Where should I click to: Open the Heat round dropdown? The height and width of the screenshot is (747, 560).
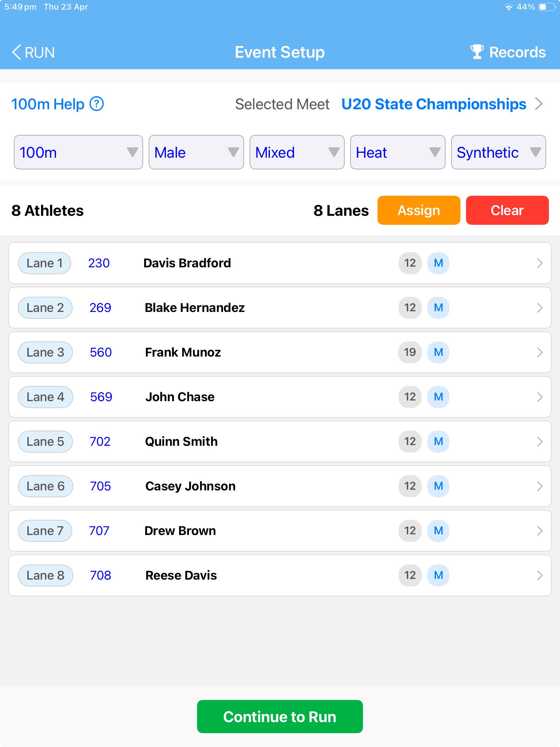(x=397, y=152)
